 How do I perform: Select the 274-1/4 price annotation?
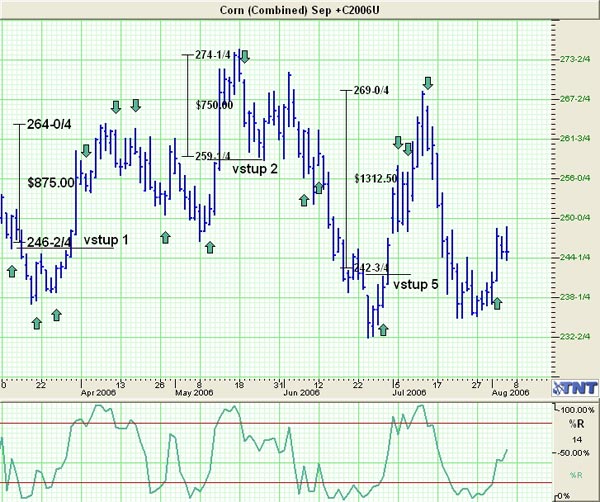(x=213, y=55)
